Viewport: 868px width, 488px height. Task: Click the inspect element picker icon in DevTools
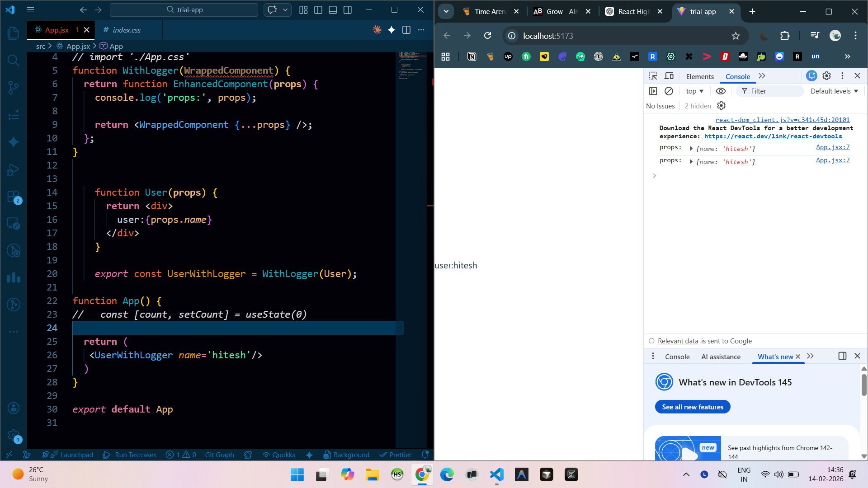[653, 76]
